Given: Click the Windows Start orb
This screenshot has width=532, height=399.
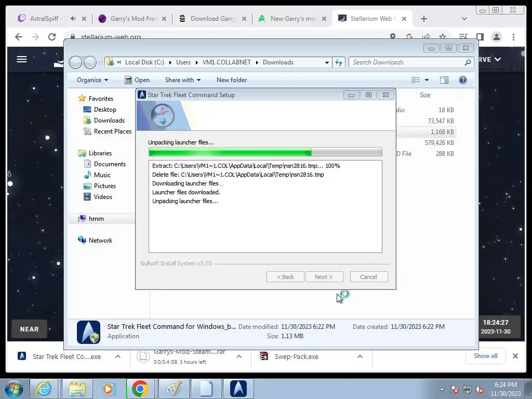Looking at the screenshot, I should tap(14, 389).
